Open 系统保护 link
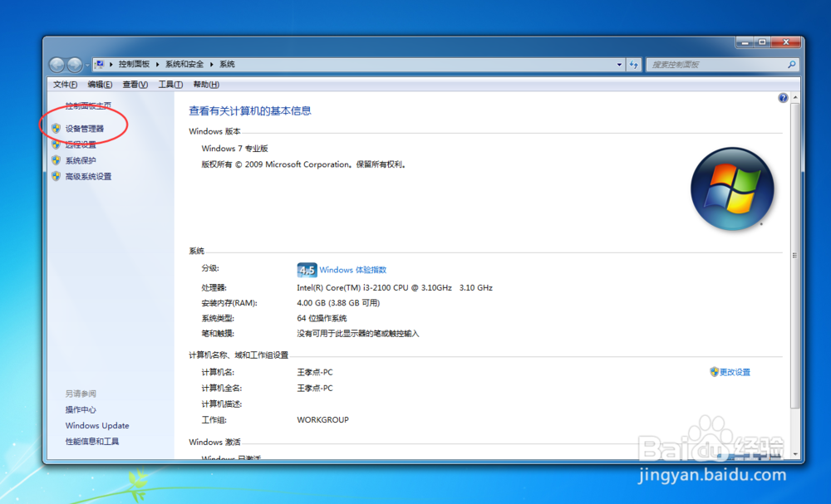831x504 pixels. pos(81,160)
